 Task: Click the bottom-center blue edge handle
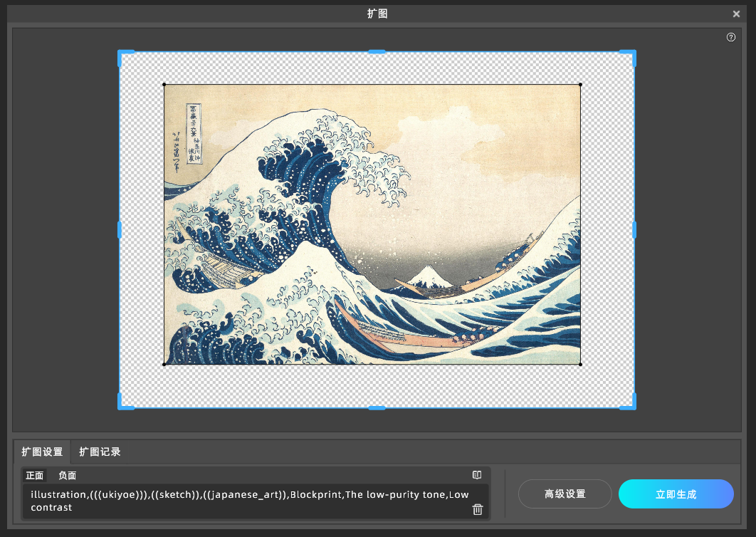pos(377,408)
